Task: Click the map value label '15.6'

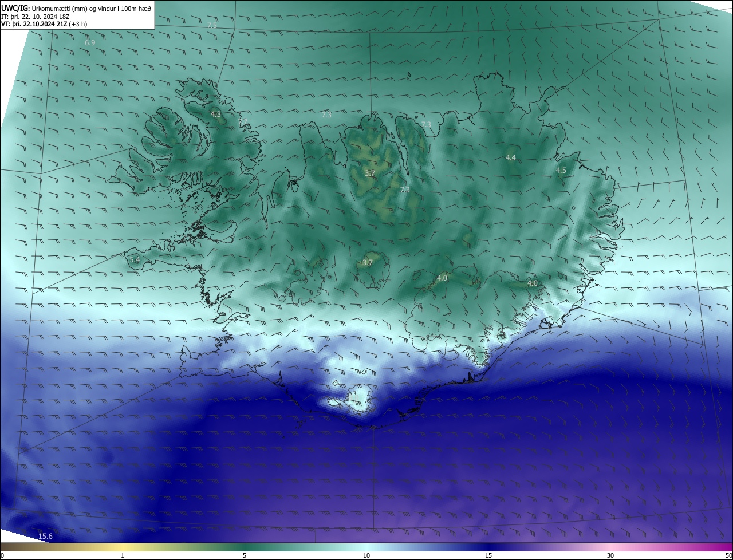Action: click(45, 537)
